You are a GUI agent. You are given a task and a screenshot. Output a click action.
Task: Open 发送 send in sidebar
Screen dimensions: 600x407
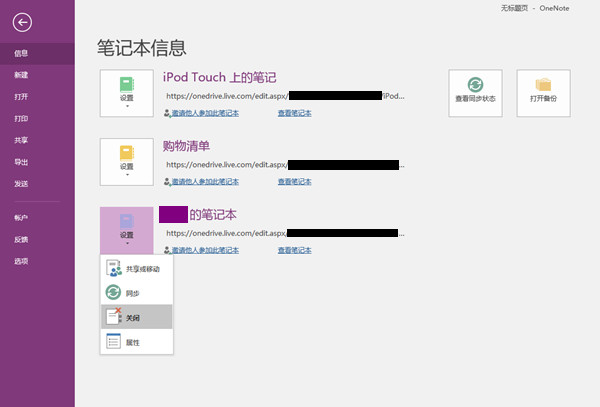point(37,184)
